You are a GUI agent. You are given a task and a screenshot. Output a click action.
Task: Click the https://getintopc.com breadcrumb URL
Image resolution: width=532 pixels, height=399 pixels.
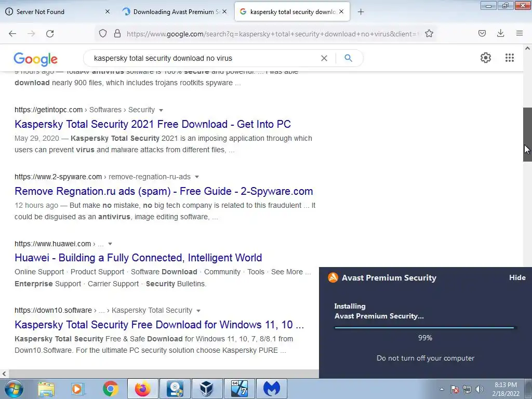(48, 110)
